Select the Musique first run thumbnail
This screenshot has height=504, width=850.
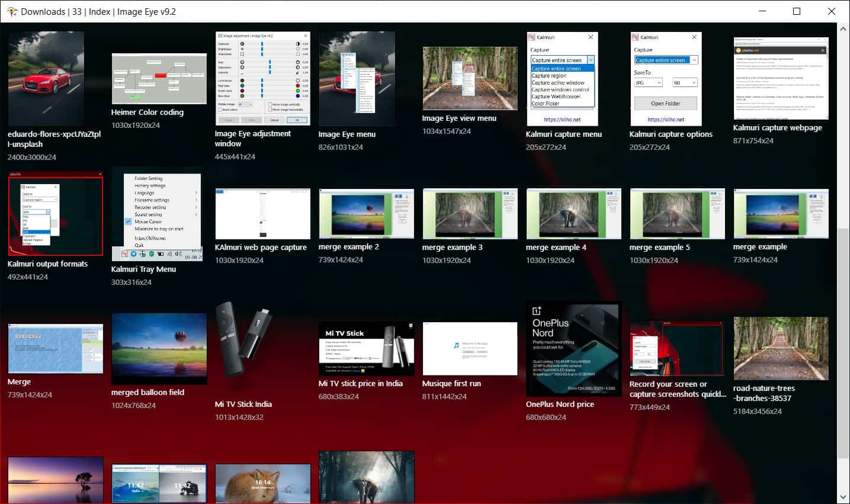[470, 349]
